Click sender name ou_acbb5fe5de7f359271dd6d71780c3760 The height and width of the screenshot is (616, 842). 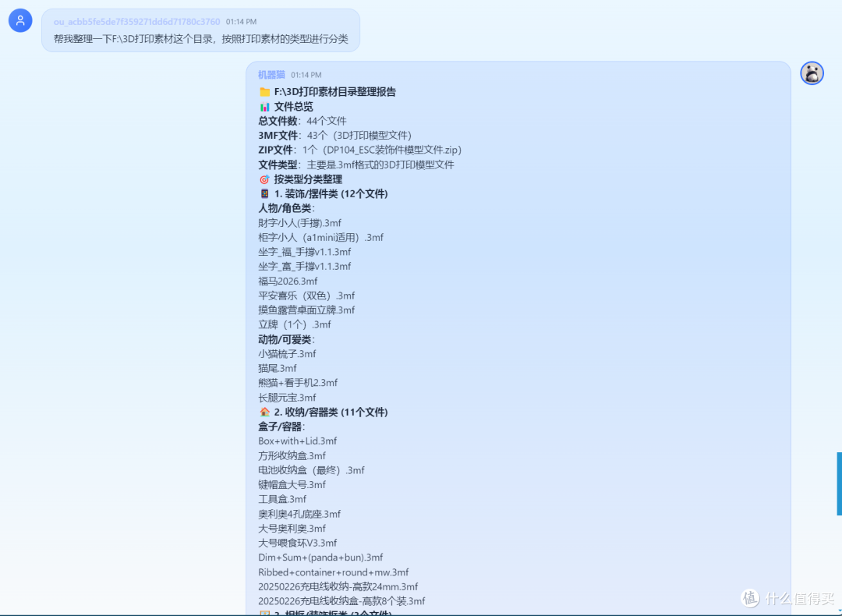point(137,22)
